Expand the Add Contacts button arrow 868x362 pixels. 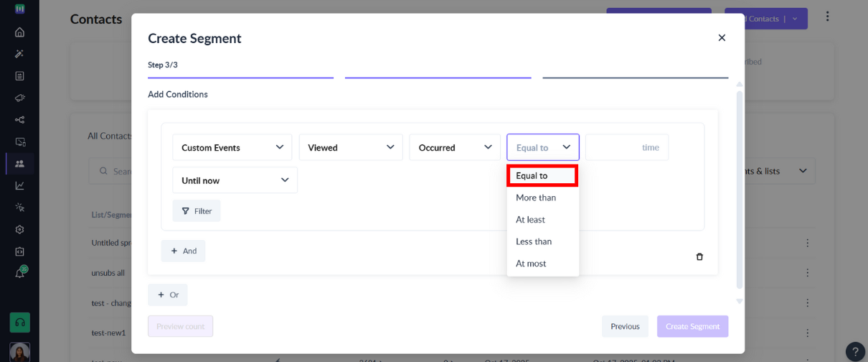coord(795,19)
